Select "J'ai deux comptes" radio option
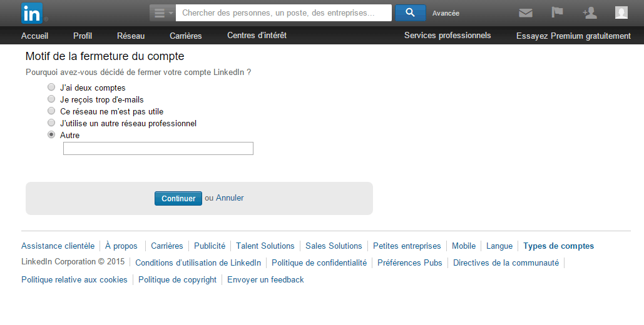Screen dimensions: 644x325 (x=51, y=87)
